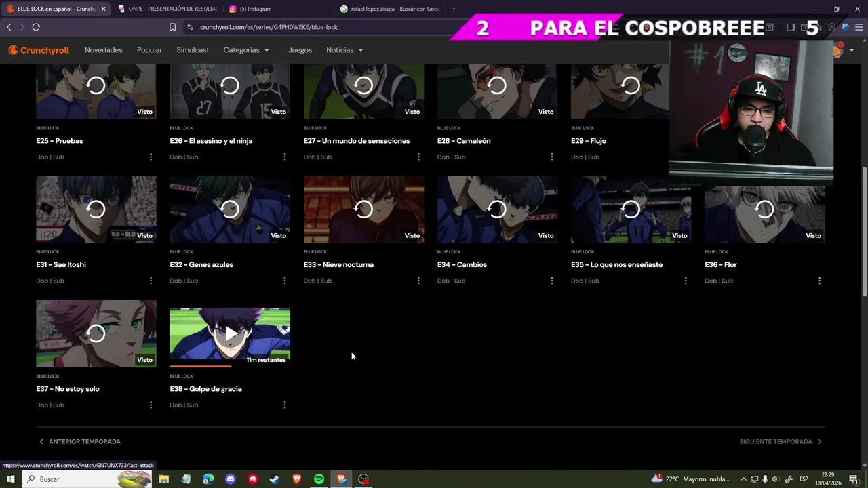The width and height of the screenshot is (868, 488).
Task: Click replay icon on E26 thumbnail
Action: pyautogui.click(x=230, y=85)
